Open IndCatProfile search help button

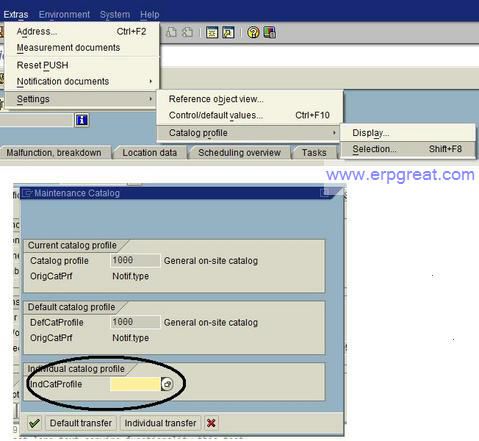point(167,384)
